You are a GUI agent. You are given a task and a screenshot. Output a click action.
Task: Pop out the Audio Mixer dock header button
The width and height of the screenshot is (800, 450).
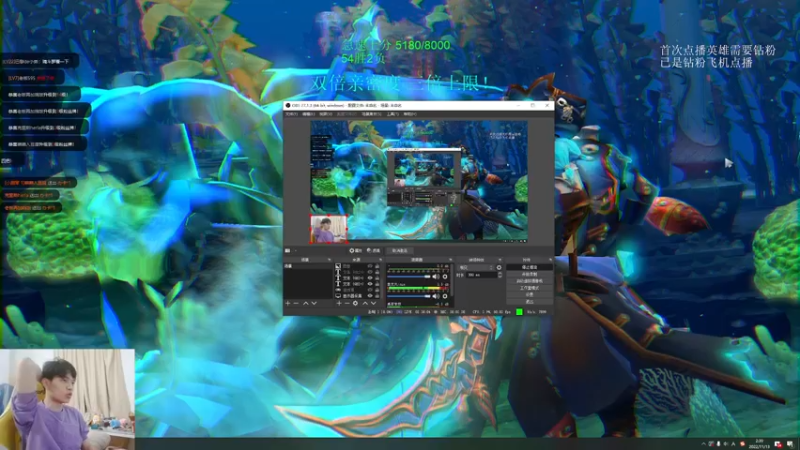(x=451, y=260)
